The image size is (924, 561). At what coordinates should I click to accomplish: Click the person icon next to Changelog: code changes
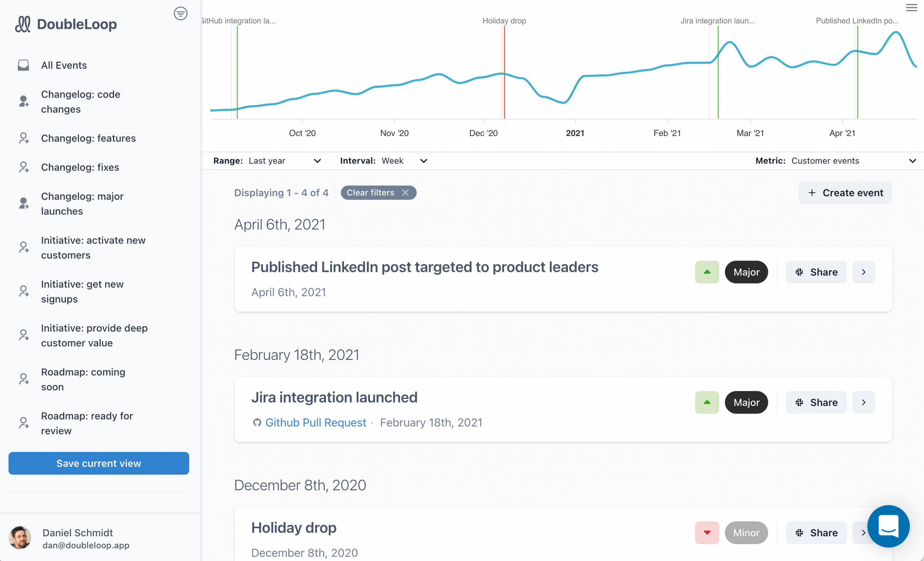point(23,102)
